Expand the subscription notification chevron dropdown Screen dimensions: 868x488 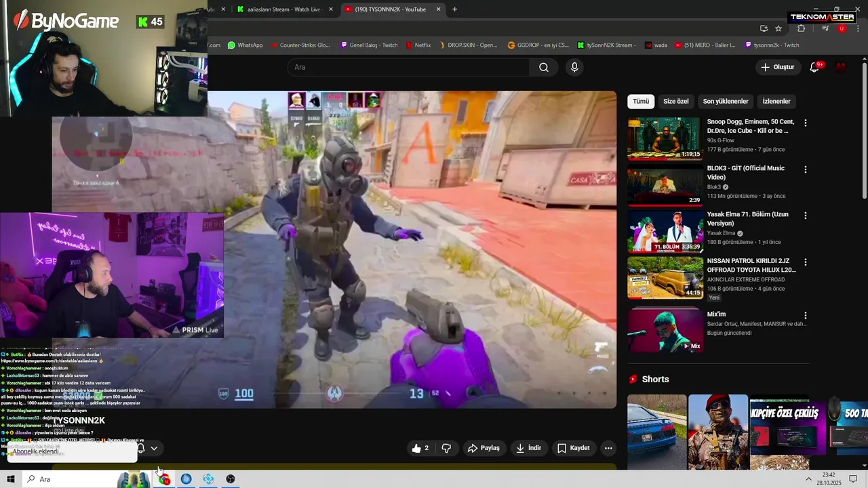154,448
